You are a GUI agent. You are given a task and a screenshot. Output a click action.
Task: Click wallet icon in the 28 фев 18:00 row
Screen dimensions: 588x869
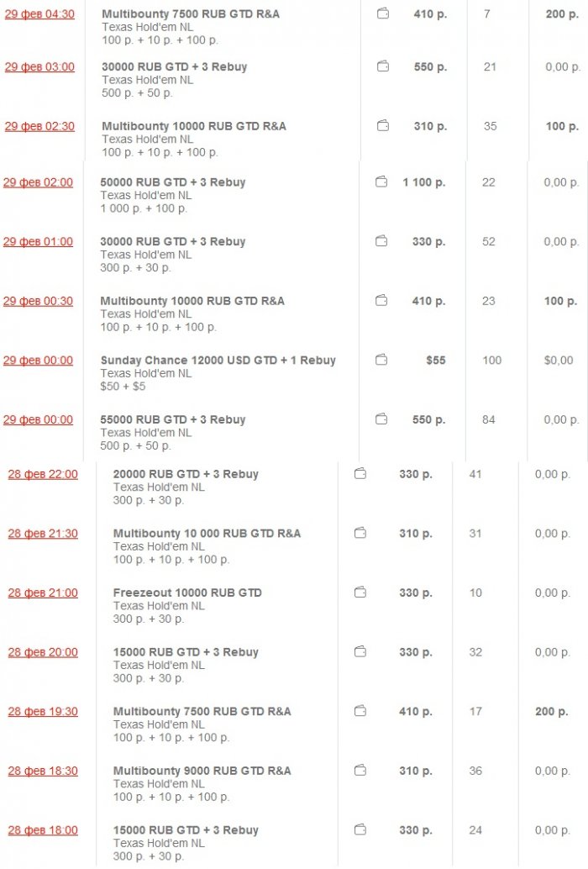360,830
